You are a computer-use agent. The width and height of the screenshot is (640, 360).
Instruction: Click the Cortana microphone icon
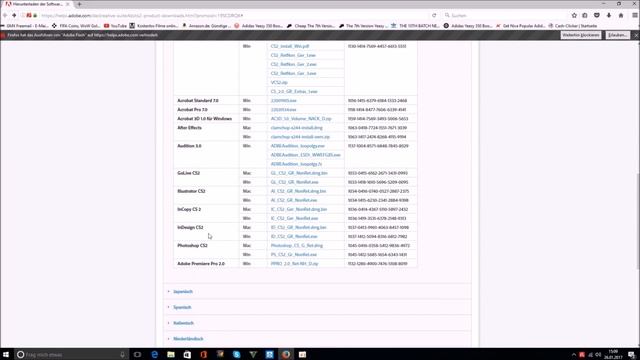(122, 355)
